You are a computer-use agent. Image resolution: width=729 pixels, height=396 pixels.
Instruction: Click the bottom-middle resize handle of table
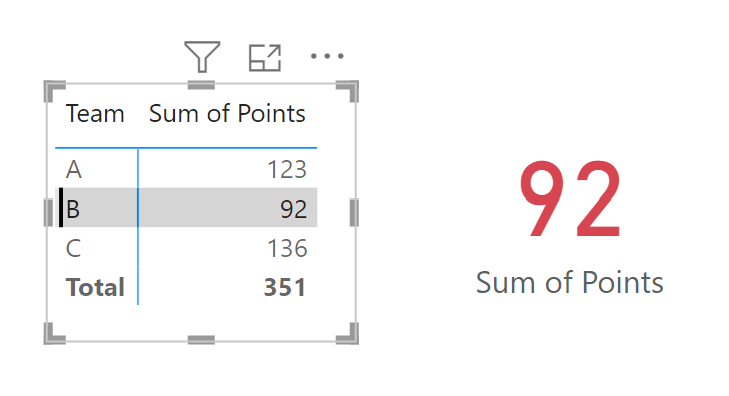(201, 340)
